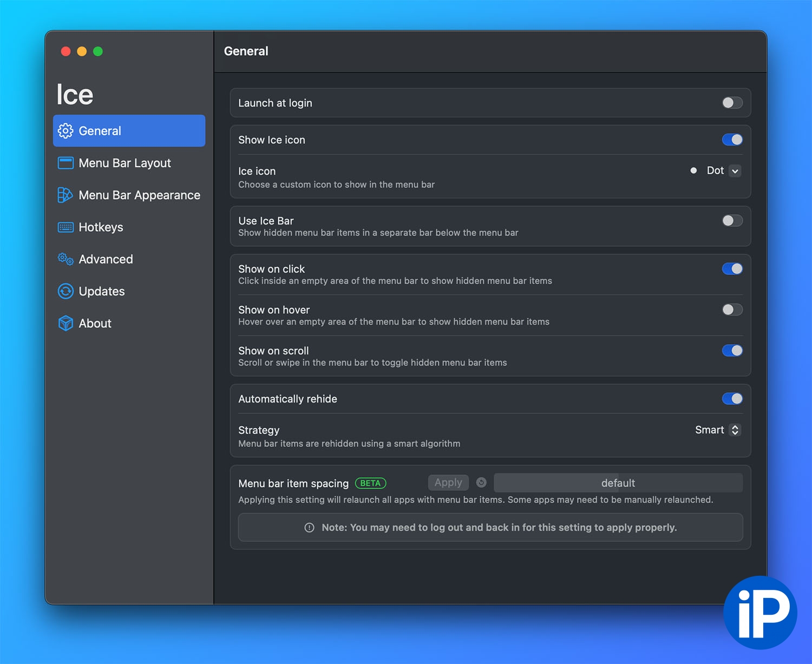Click "Click inside an empty area" description

click(395, 281)
